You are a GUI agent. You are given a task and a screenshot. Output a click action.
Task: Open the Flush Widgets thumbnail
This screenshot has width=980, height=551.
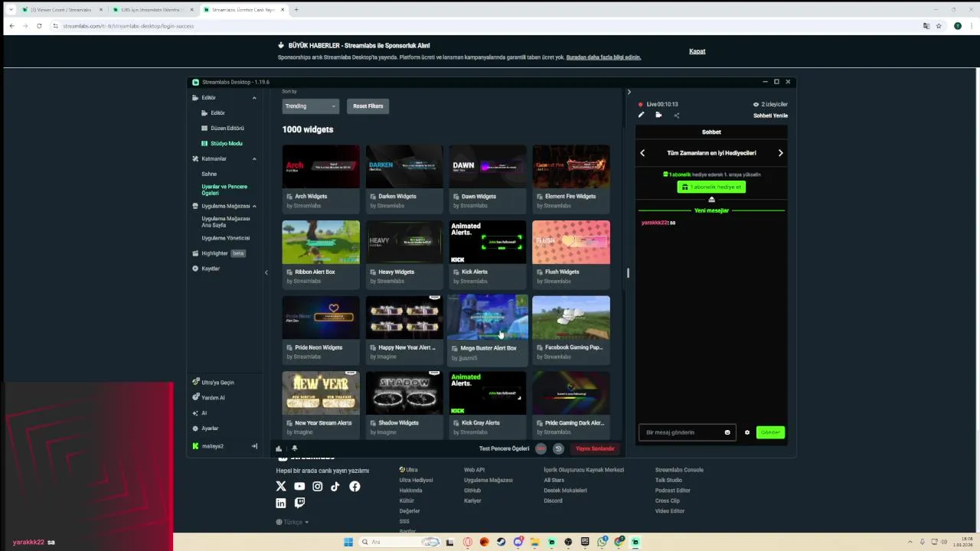[x=571, y=242]
